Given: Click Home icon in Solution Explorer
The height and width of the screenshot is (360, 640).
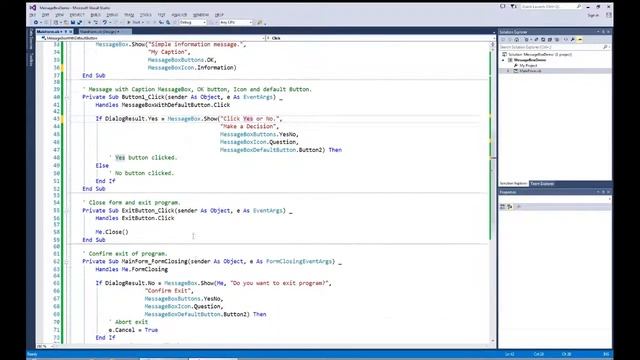Looking at the screenshot, I should [x=517, y=40].
